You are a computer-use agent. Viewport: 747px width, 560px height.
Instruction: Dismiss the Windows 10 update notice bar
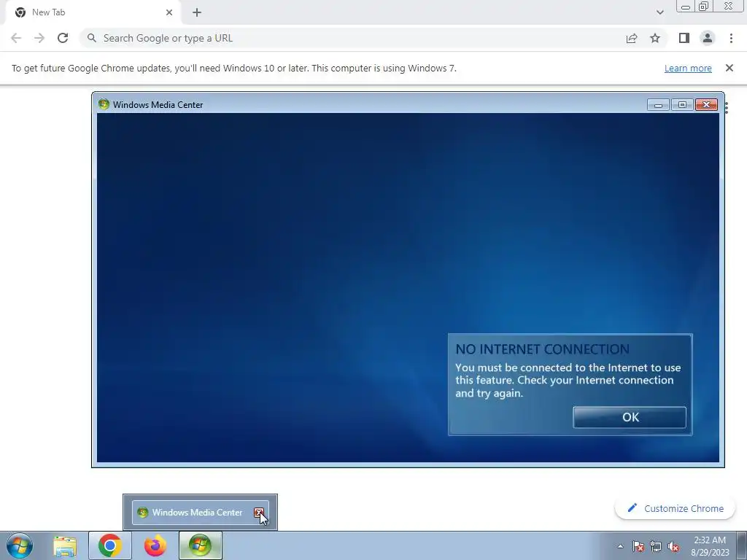[729, 68]
